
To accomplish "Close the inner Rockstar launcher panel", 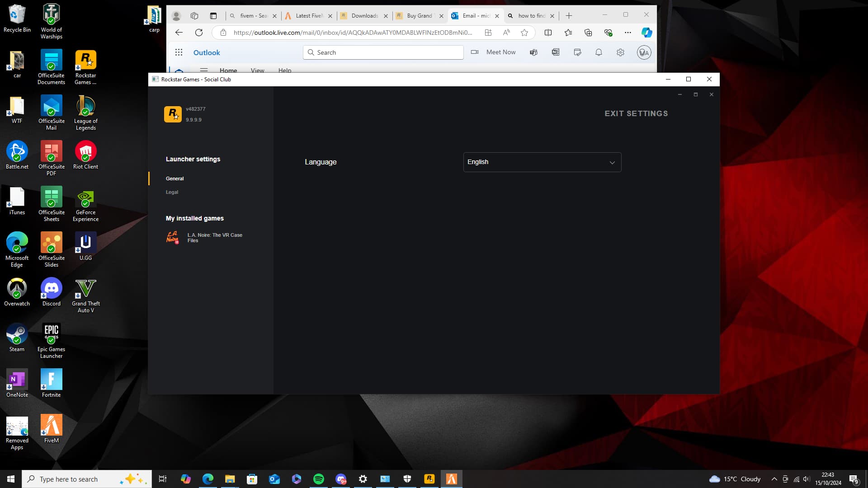I will 712,94.
